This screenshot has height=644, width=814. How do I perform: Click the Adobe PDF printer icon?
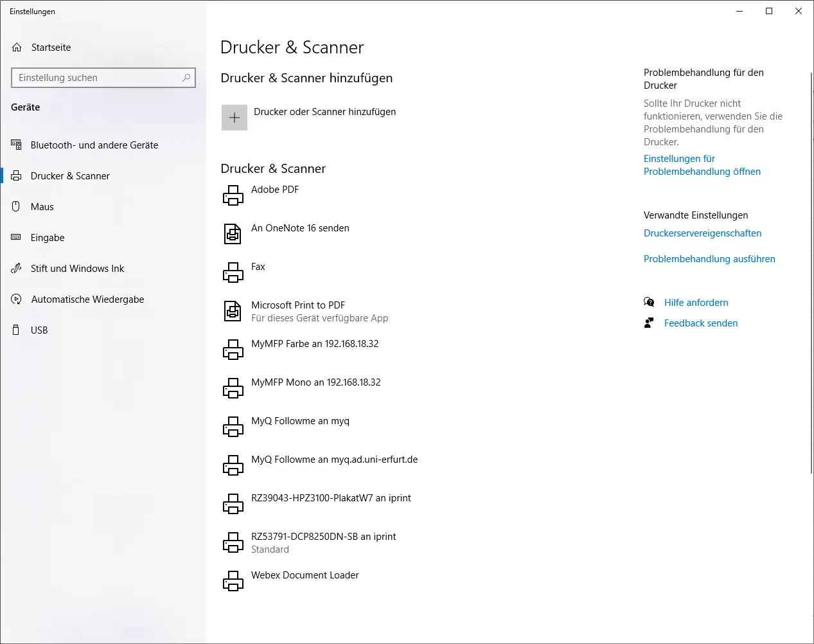[233, 195]
